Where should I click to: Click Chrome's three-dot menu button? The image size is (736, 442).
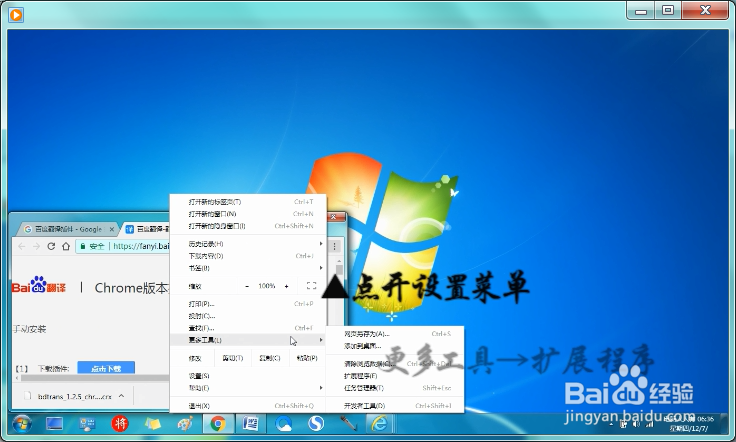pos(335,246)
